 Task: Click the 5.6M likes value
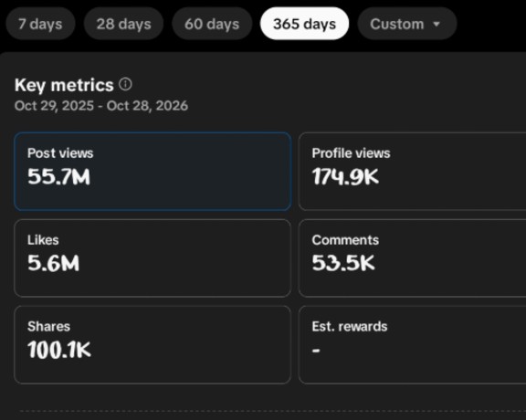[53, 263]
